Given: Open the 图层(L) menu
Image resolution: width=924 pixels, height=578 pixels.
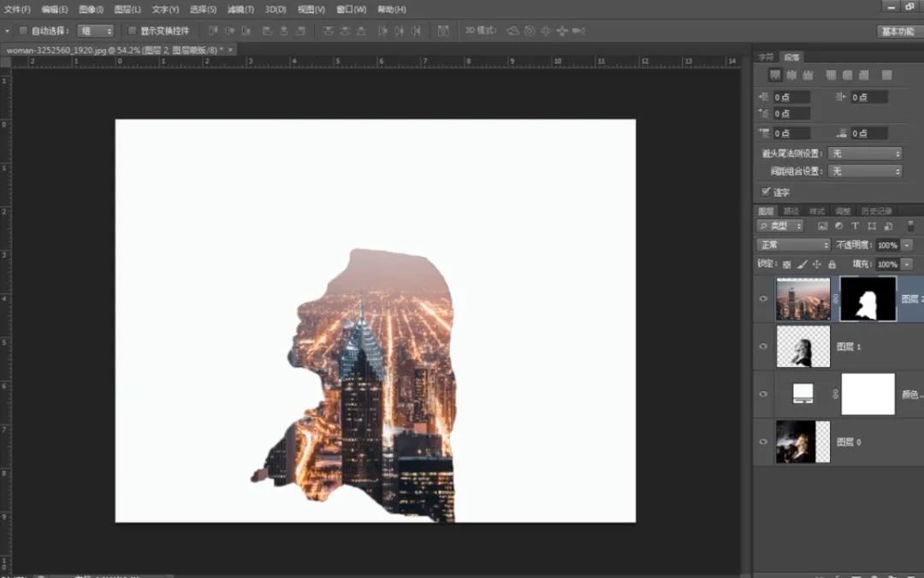Looking at the screenshot, I should tap(127, 9).
